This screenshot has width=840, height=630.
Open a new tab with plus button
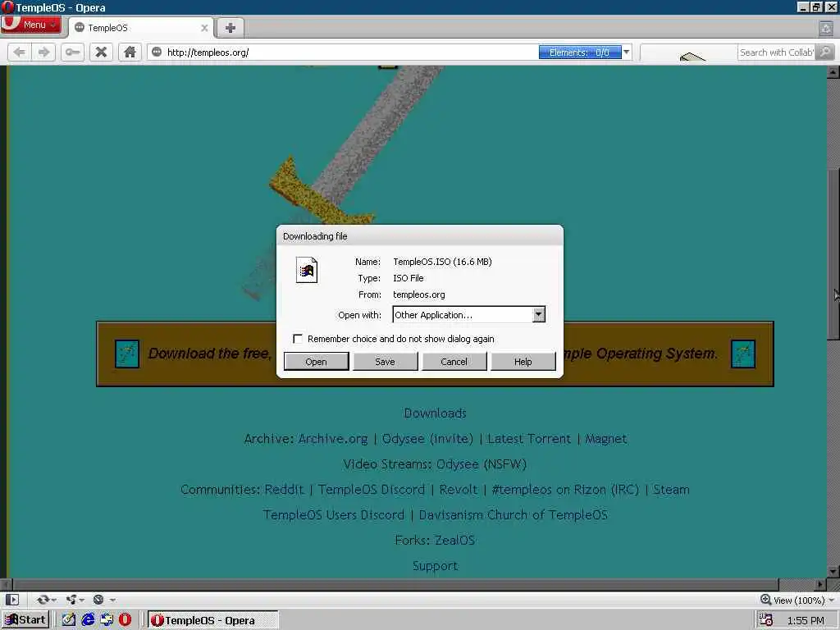[x=231, y=28]
